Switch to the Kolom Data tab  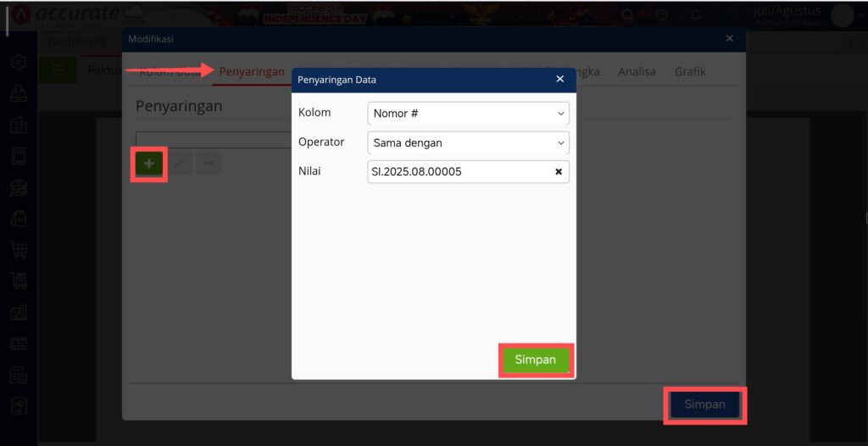[170, 71]
